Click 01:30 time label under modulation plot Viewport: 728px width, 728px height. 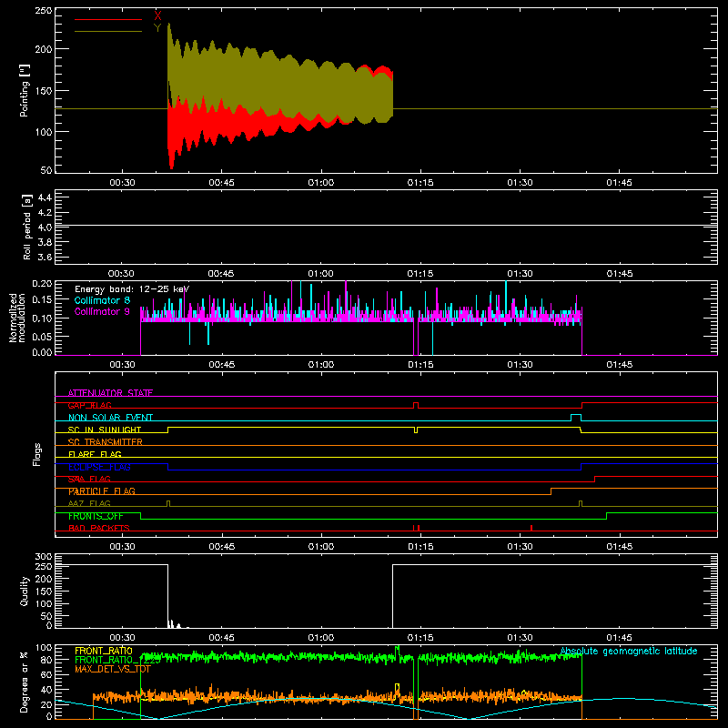[520, 365]
